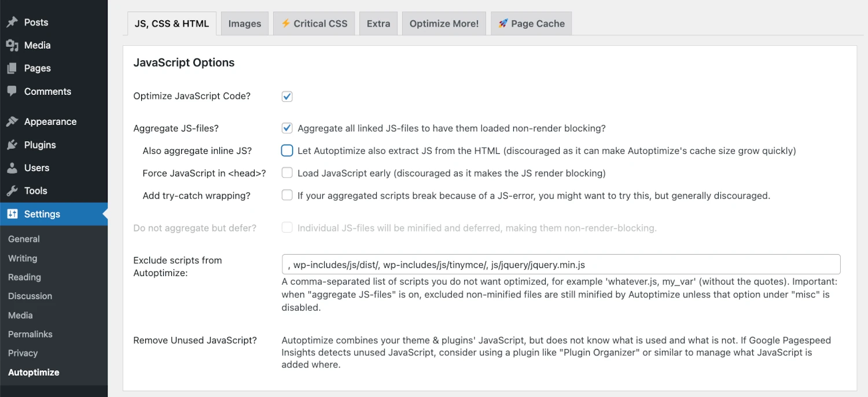
Task: Click the rocket icon on Page Cache
Action: 503,23
